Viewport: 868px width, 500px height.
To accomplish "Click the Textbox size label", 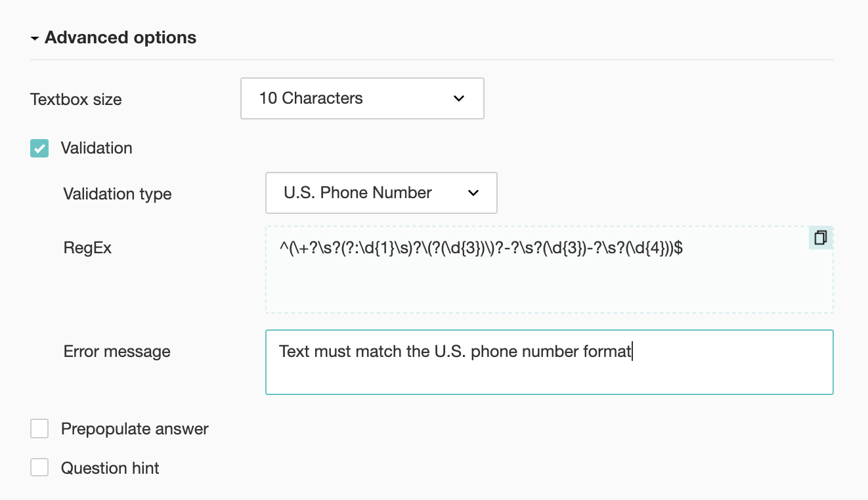I will 76,100.
